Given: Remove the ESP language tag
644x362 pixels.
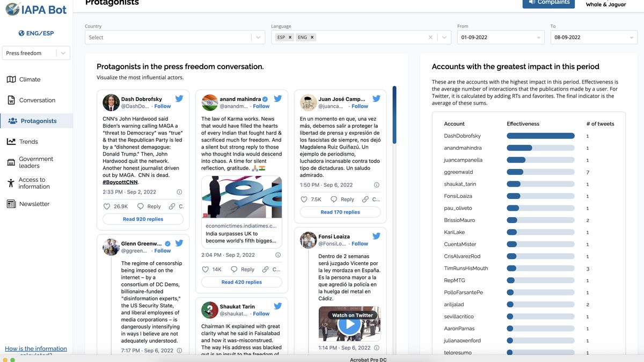Looking at the screenshot, I should [x=290, y=38].
